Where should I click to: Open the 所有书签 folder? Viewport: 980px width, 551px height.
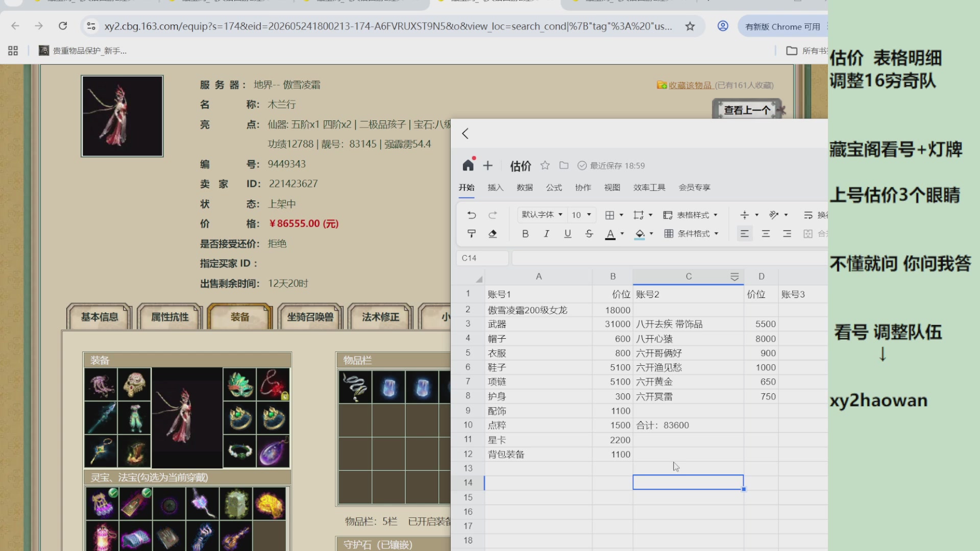(807, 51)
